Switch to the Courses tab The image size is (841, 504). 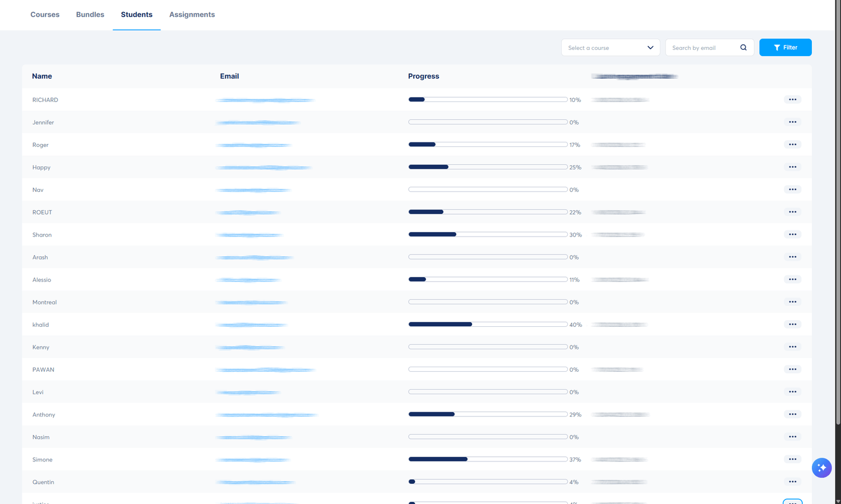coord(45,15)
